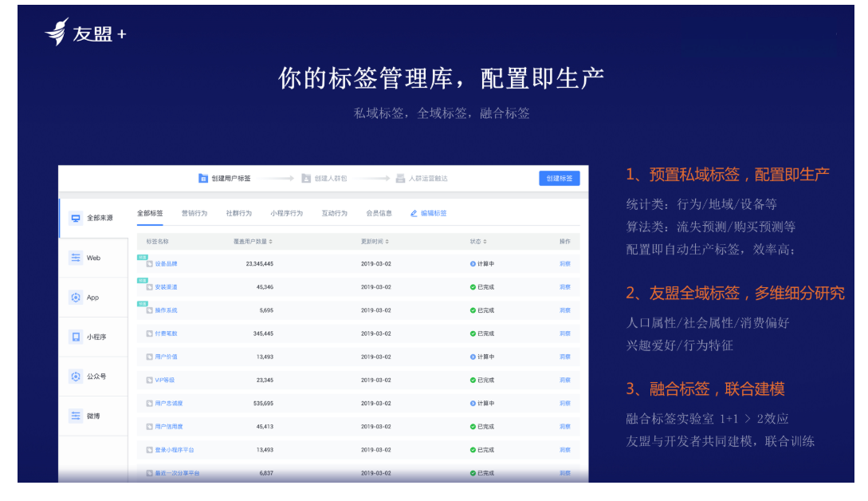
Task: Click the 已完成 status icon for 安装渠道
Action: pyautogui.click(x=473, y=287)
